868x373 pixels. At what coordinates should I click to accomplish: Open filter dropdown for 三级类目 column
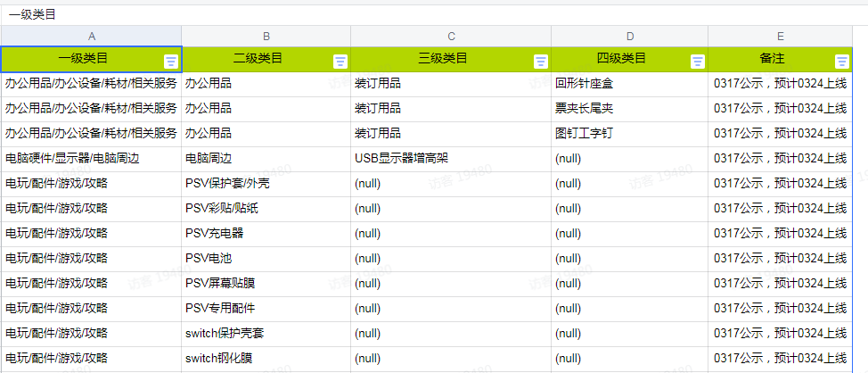pyautogui.click(x=541, y=62)
